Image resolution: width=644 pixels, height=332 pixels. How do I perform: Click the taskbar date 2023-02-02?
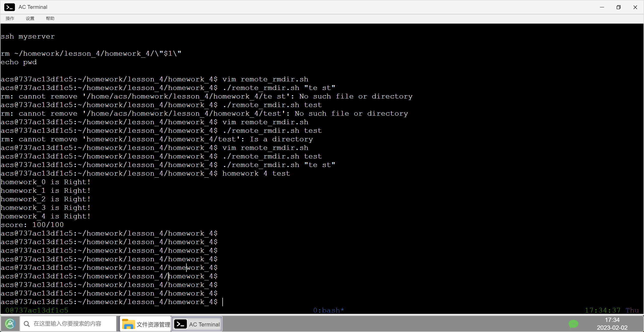coord(612,328)
